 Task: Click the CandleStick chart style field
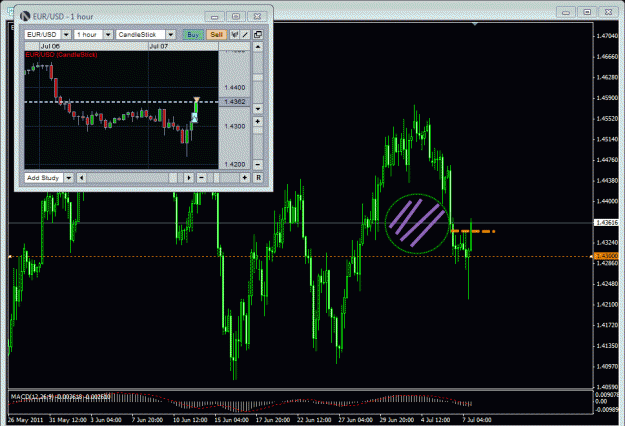141,35
